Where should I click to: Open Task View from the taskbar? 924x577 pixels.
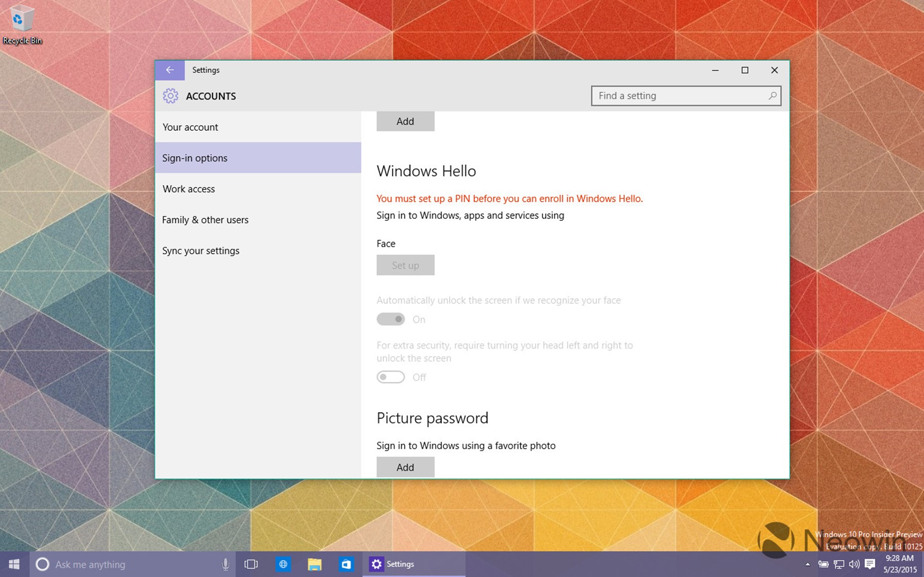(251, 564)
